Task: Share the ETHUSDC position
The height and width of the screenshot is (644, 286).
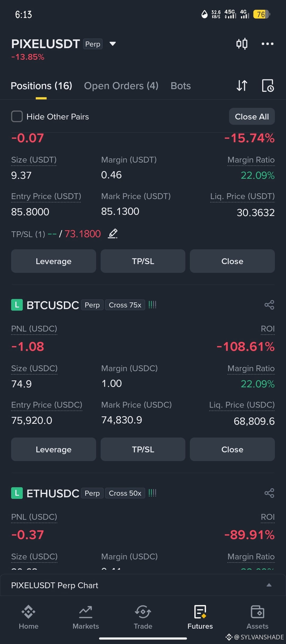Action: coord(269,493)
